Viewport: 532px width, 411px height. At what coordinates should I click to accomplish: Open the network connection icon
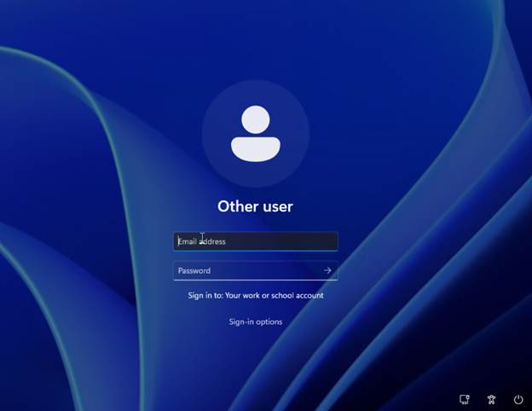coord(465,399)
